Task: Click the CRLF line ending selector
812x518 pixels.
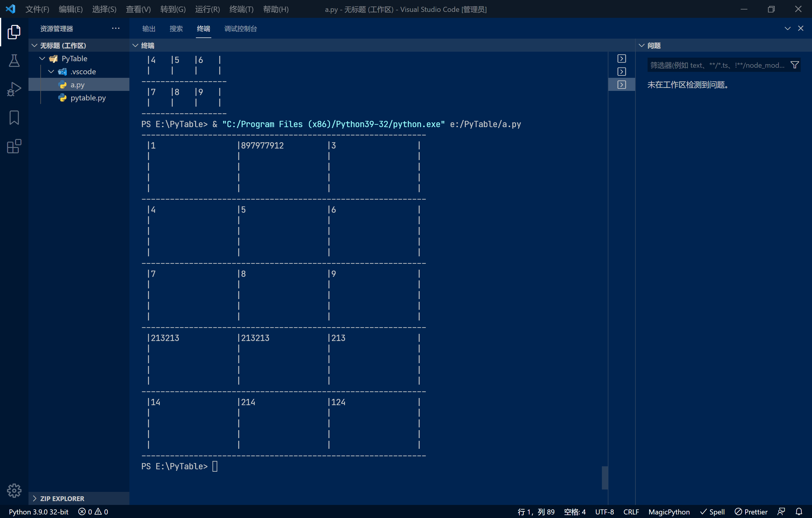Action: (631, 511)
